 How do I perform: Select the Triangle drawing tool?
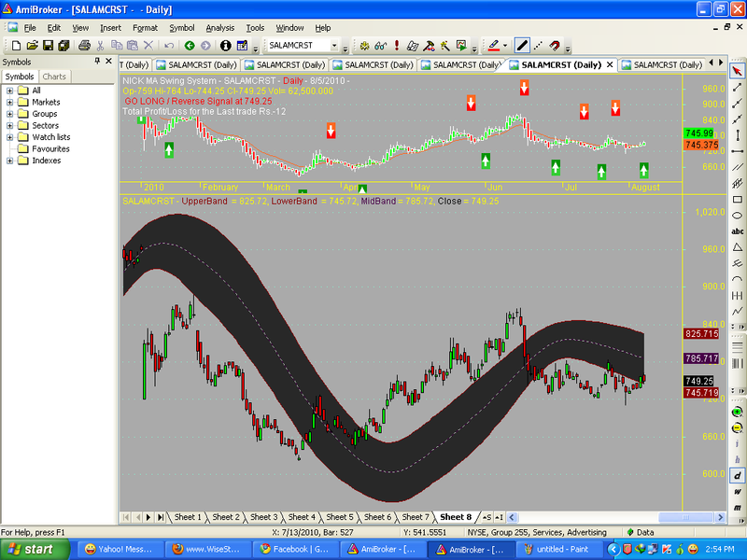click(738, 247)
